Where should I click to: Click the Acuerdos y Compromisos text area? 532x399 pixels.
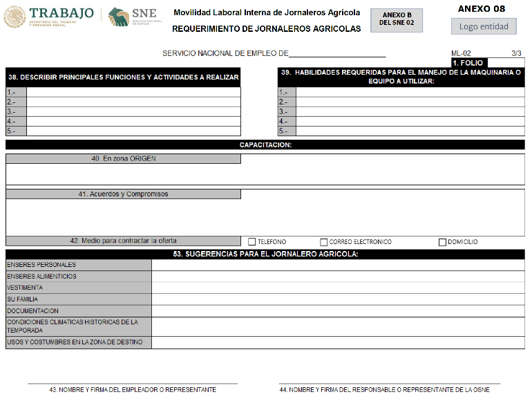point(265,218)
